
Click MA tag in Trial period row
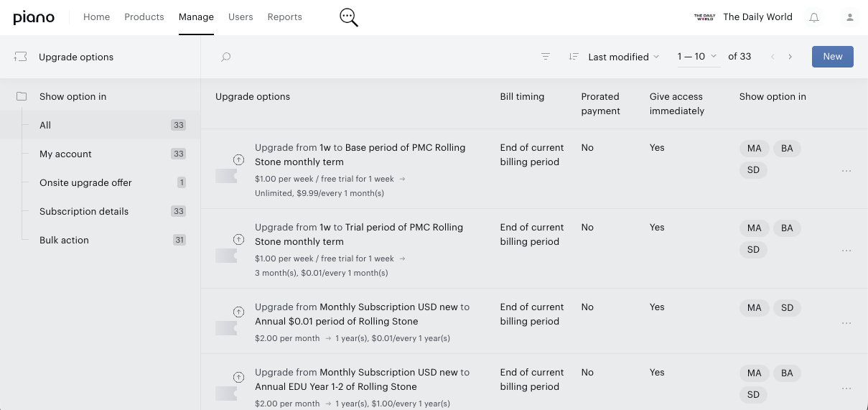754,228
